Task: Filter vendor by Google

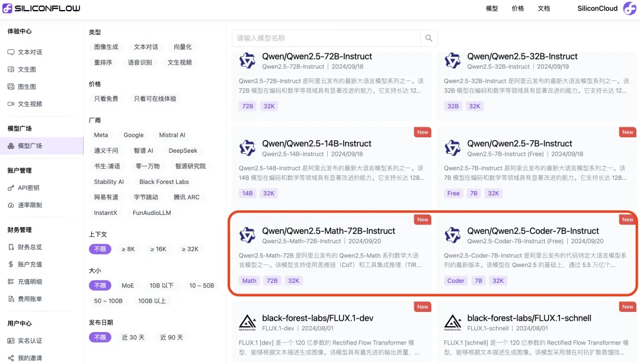Action: [133, 135]
